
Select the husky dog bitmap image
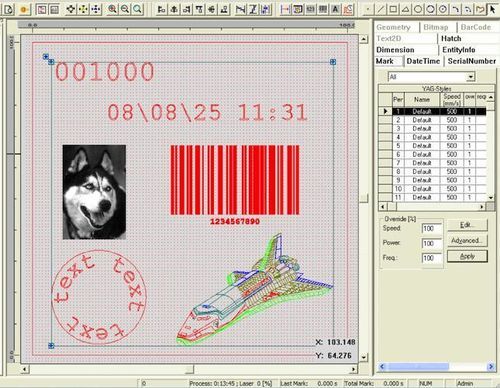[94, 192]
